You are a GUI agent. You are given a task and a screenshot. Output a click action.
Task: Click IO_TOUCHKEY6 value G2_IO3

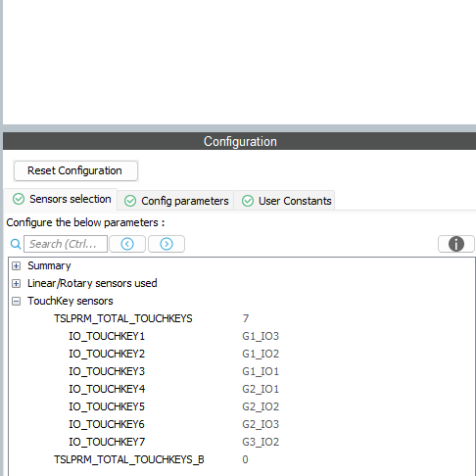click(261, 424)
